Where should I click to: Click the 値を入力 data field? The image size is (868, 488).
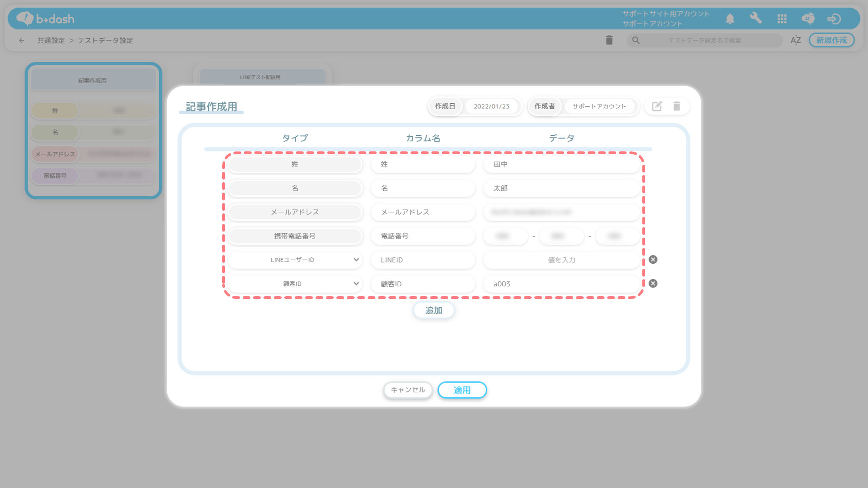562,260
